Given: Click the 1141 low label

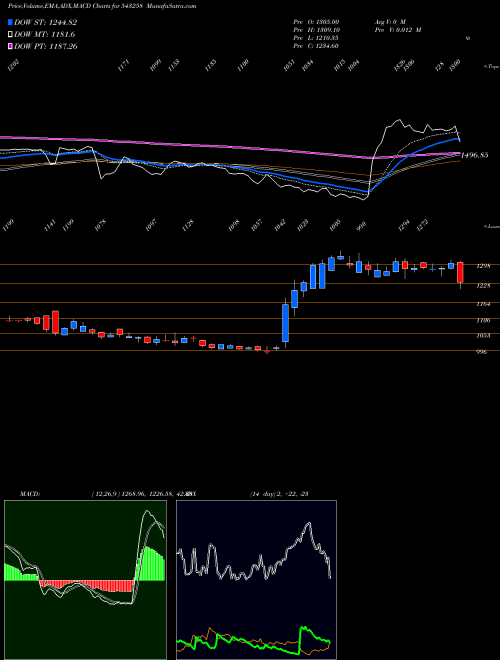Looking at the screenshot, I should [50, 225].
